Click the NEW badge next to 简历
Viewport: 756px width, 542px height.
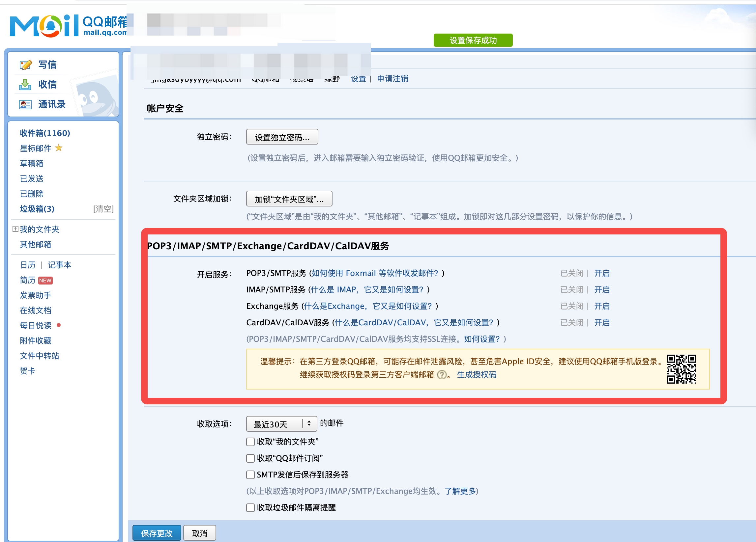click(45, 281)
